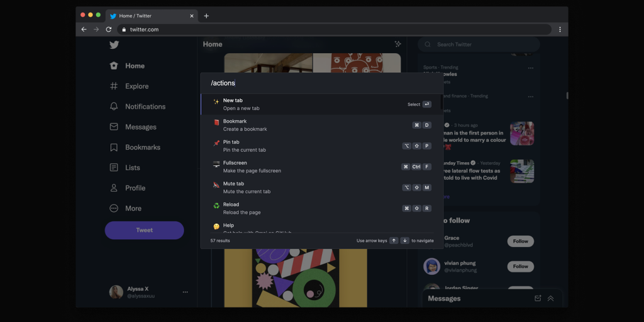Open a new browser tab with plus

pyautogui.click(x=206, y=16)
